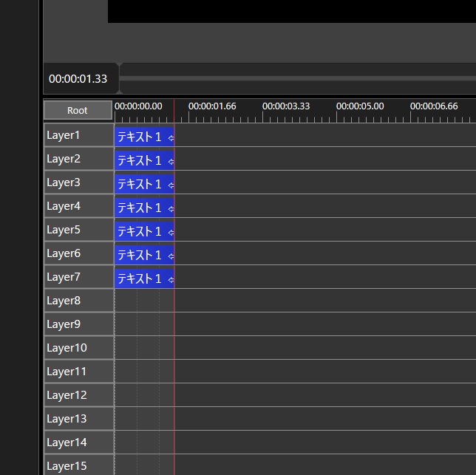Click the Layer8 header
Viewport: 476px width, 475px height.
click(78, 301)
